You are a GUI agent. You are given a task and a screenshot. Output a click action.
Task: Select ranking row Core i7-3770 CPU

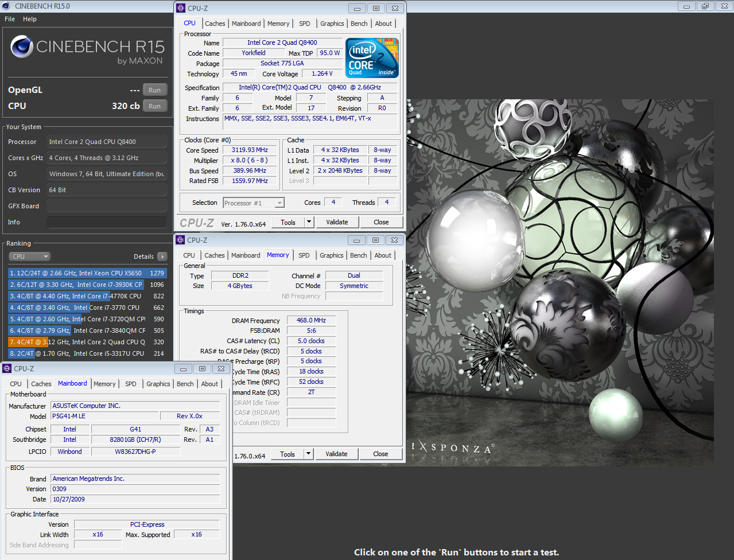(x=87, y=308)
